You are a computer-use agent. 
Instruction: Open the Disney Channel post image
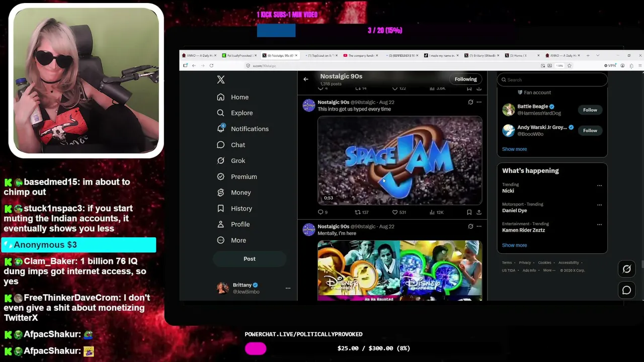[x=400, y=270]
